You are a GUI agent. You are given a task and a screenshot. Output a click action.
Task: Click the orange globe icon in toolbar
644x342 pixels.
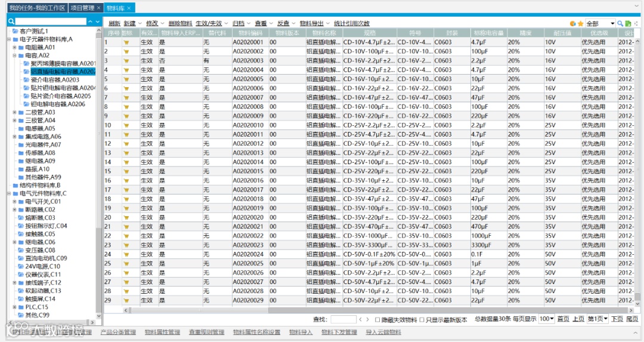[x=573, y=24]
